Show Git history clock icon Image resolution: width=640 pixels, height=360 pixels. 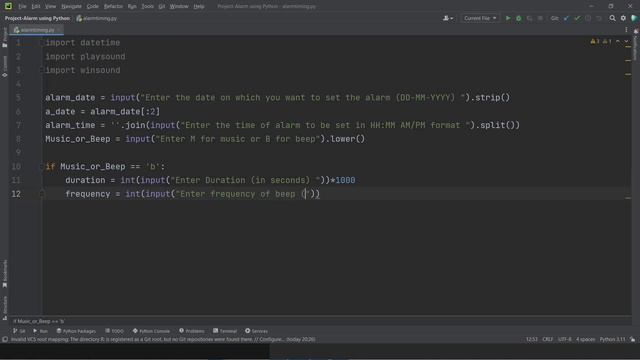pos(588,18)
